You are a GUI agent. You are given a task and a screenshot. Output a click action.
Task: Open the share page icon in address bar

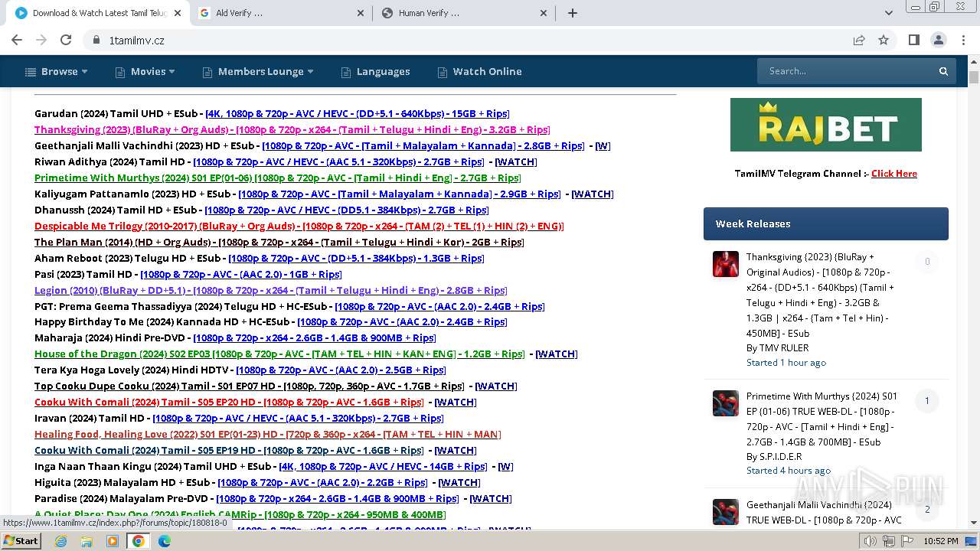859,40
